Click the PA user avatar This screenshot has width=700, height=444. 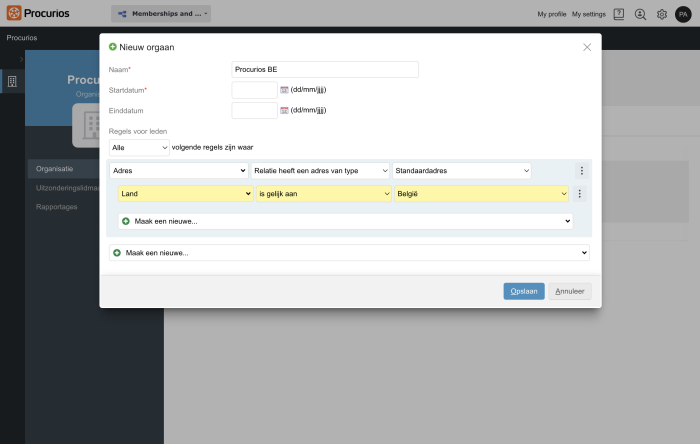click(x=683, y=14)
